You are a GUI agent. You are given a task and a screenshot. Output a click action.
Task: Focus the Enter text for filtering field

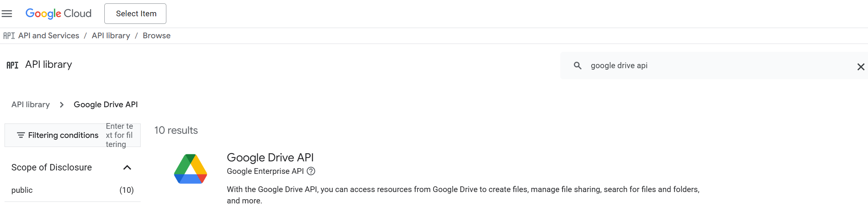(x=119, y=135)
